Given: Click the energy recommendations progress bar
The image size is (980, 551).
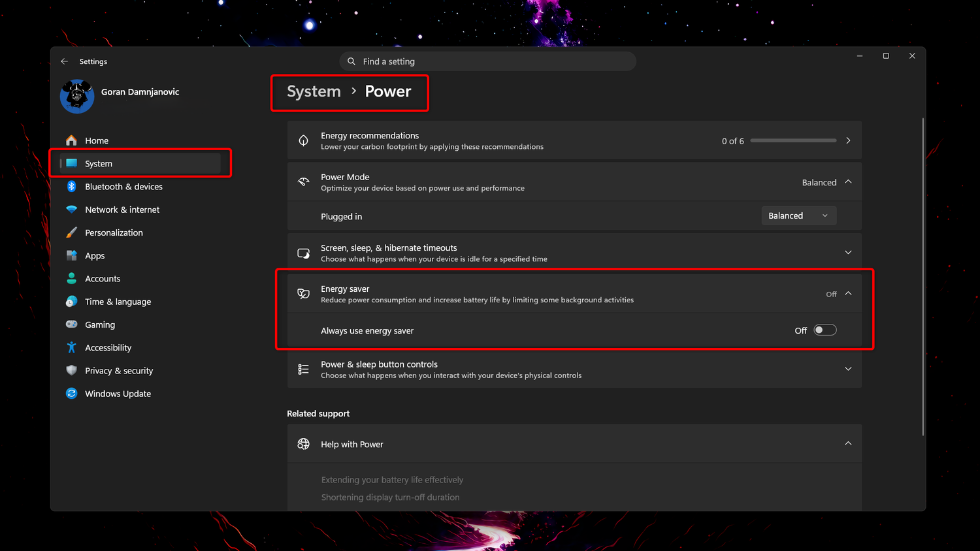Looking at the screenshot, I should 793,140.
